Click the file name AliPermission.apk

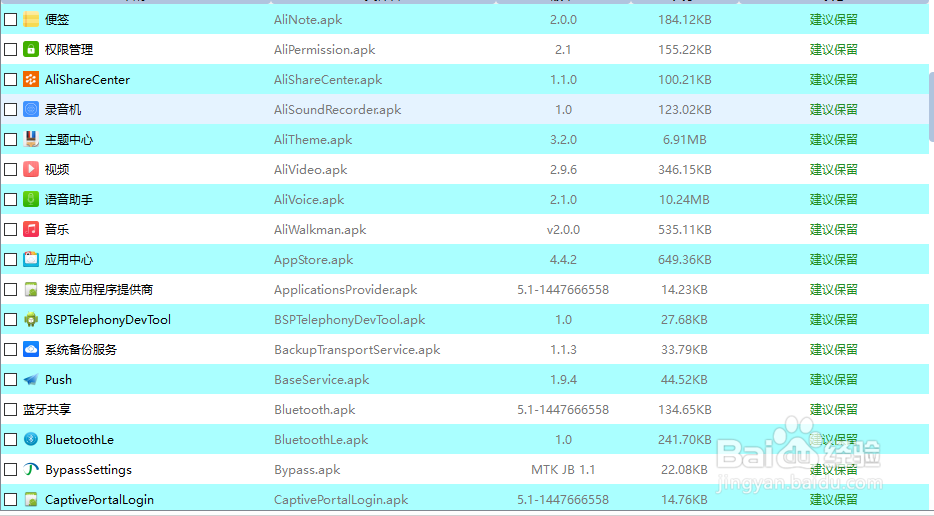[325, 49]
